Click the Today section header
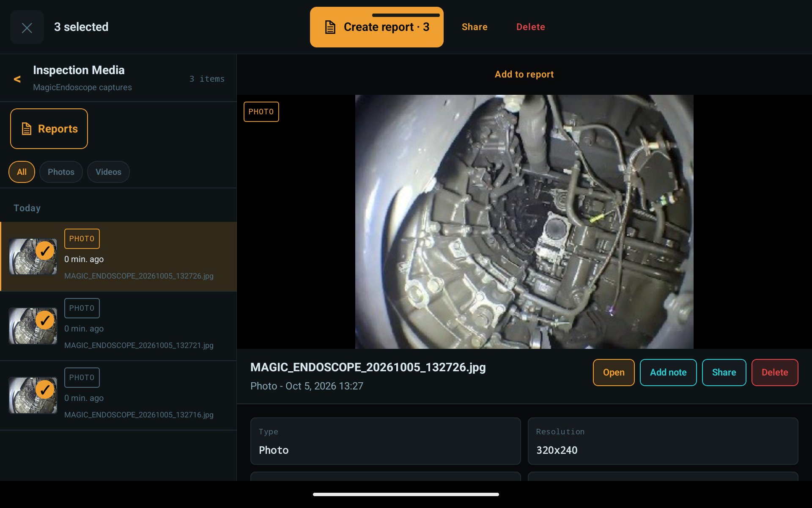Screen dimensions: 812x508 [27, 208]
